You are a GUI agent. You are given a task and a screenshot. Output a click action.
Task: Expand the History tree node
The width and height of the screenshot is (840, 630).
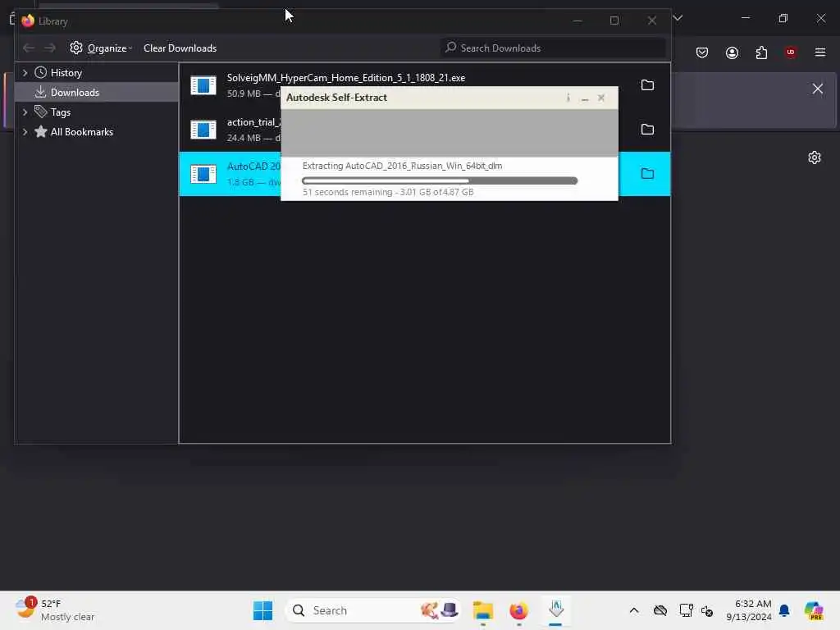(x=25, y=72)
